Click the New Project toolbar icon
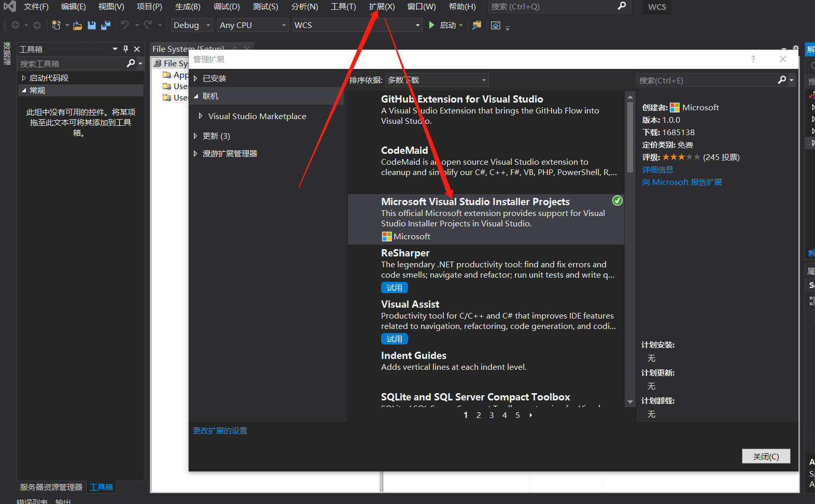Screen dimensions: 815x504 click(x=56, y=25)
